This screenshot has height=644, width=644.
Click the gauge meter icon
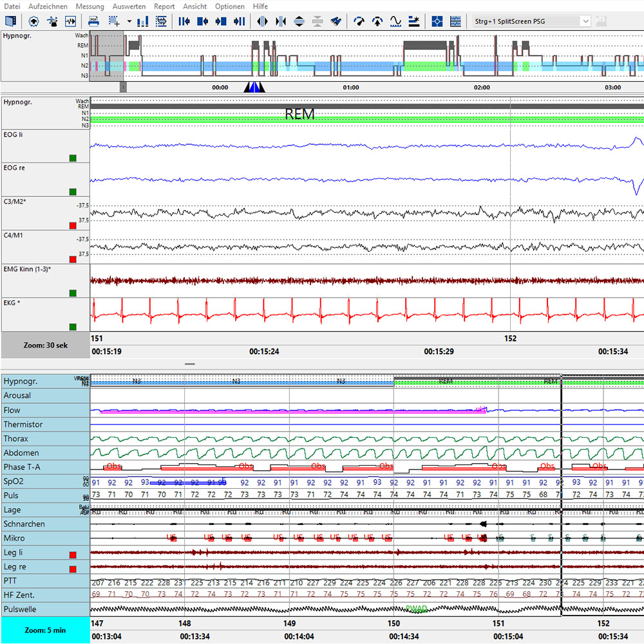click(x=359, y=21)
